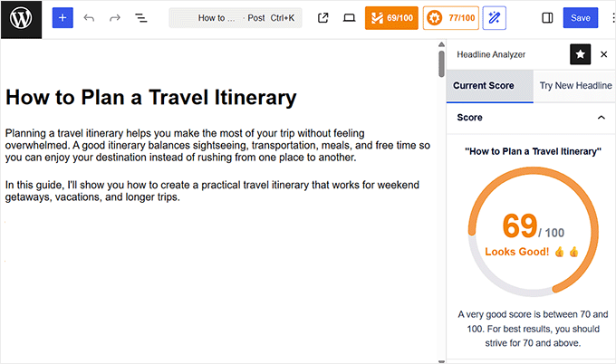View the post in a new tab
The width and height of the screenshot is (616, 364).
[x=322, y=18]
